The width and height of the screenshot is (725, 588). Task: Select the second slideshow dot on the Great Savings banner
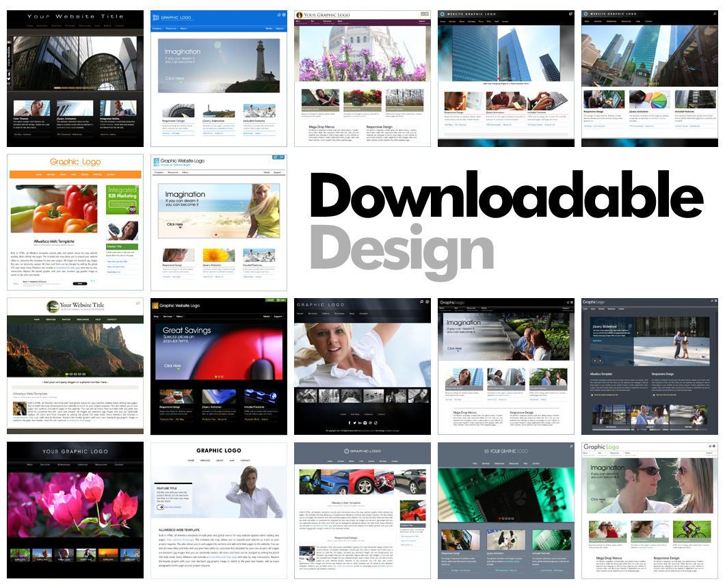(x=219, y=377)
